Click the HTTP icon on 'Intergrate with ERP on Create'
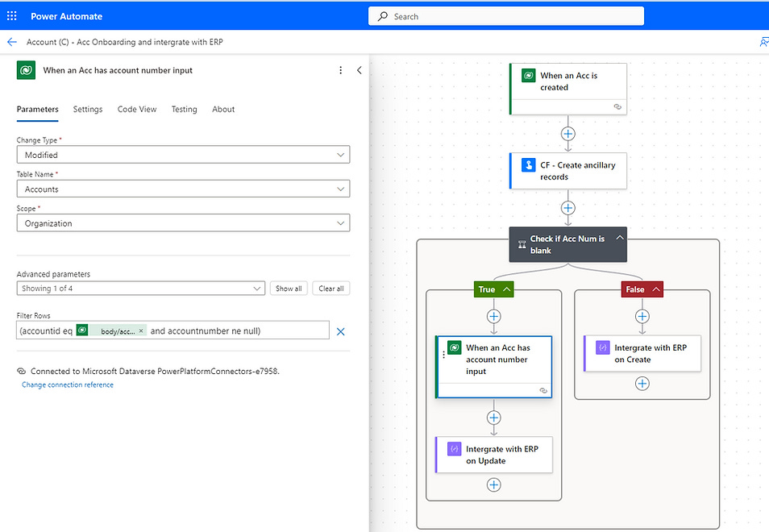The height and width of the screenshot is (532, 769). 603,347
